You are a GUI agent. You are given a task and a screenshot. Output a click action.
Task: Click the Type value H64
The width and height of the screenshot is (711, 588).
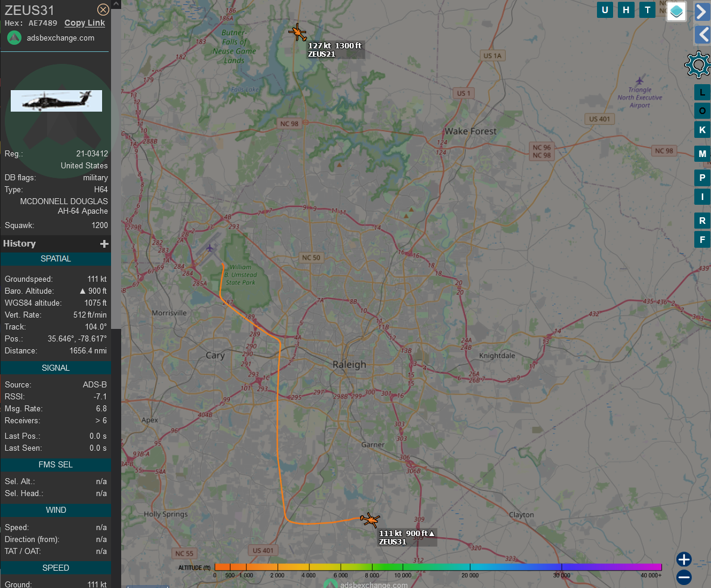pos(101,189)
